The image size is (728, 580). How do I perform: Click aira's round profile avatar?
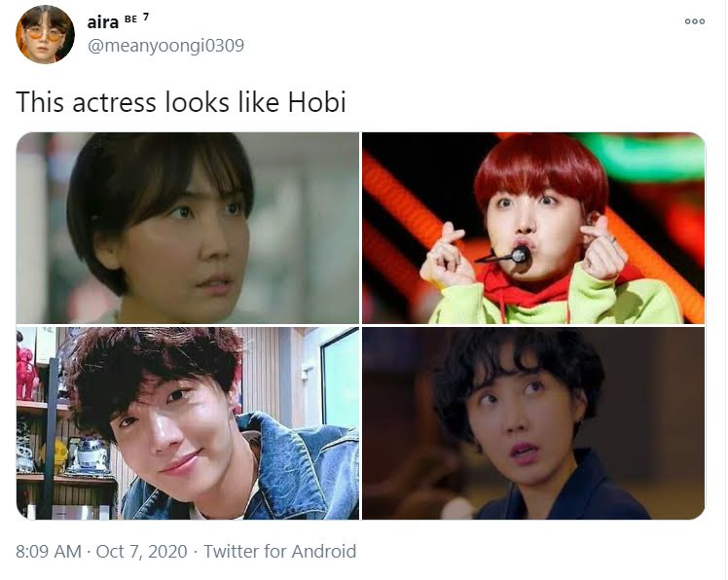pos(45,34)
